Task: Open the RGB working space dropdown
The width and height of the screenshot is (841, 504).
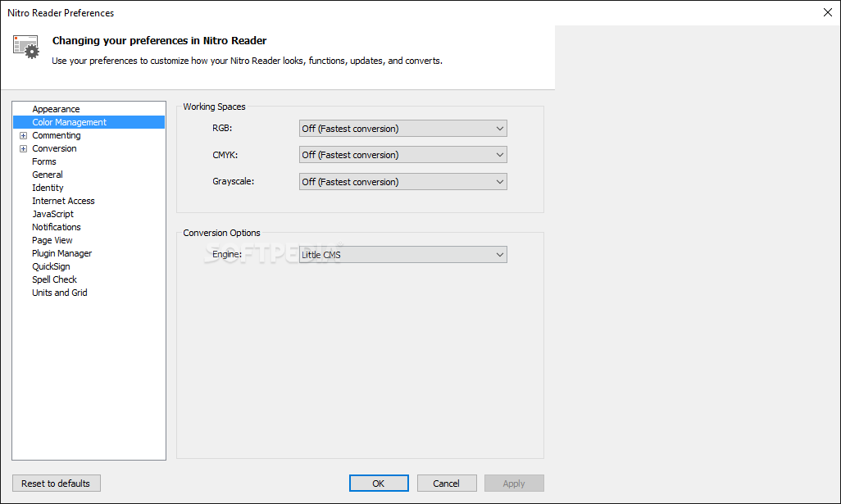Action: click(x=402, y=129)
